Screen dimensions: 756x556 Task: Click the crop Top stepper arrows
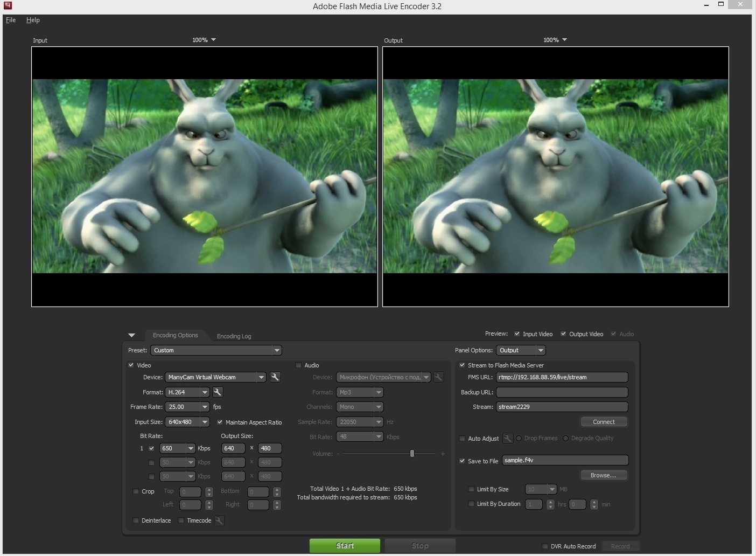tap(209, 491)
